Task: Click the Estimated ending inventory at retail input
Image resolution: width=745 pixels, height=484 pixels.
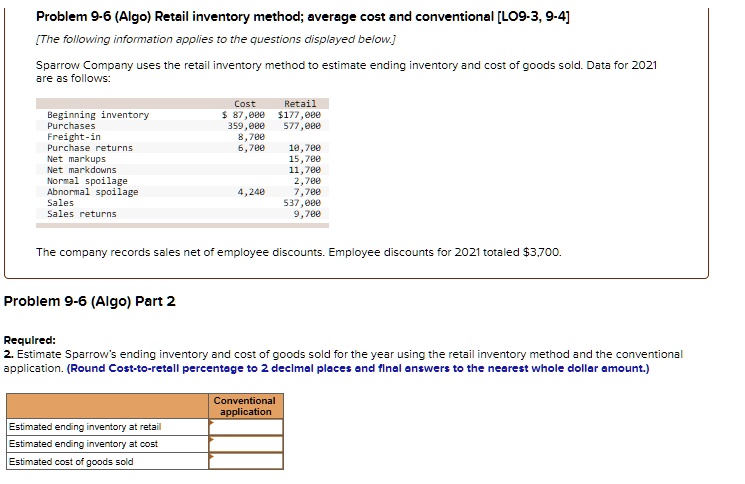Action: [x=246, y=427]
